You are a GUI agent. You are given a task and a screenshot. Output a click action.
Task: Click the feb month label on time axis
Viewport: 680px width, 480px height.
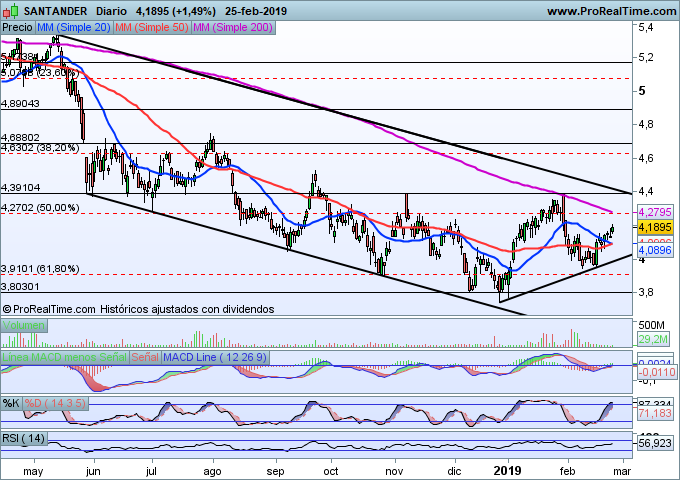(x=567, y=471)
